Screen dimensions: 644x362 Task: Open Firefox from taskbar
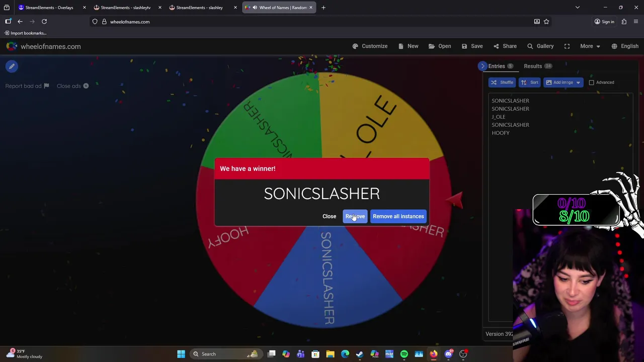[x=434, y=354]
